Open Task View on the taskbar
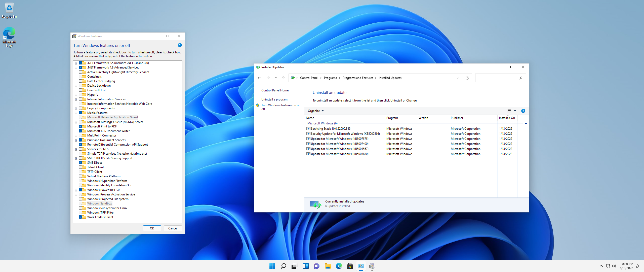644x272 pixels. click(294, 266)
